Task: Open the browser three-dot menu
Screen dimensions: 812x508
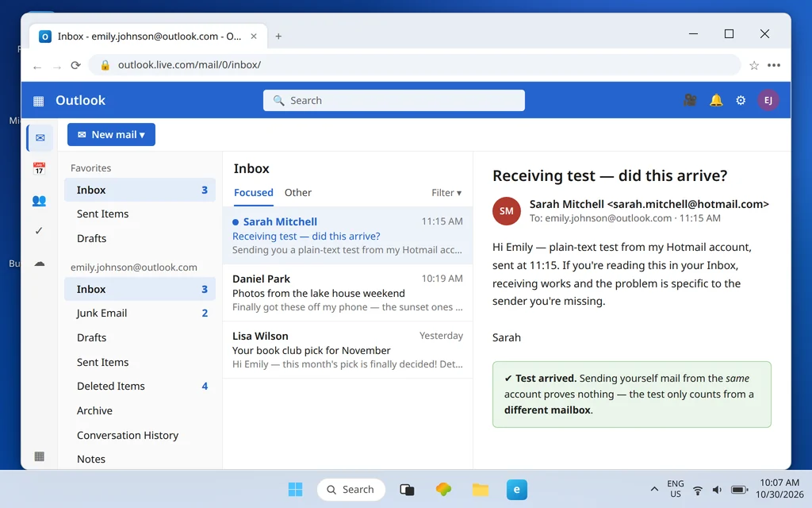Action: [x=774, y=65]
